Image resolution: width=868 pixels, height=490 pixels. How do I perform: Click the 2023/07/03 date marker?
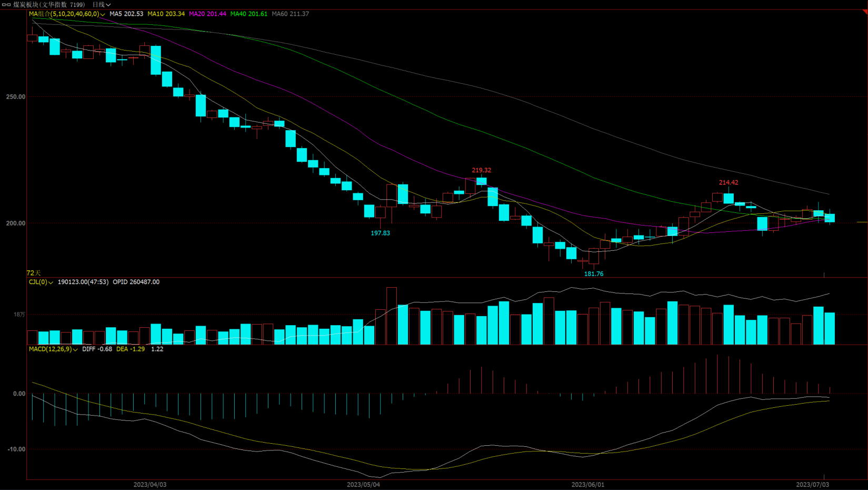pyautogui.click(x=813, y=485)
